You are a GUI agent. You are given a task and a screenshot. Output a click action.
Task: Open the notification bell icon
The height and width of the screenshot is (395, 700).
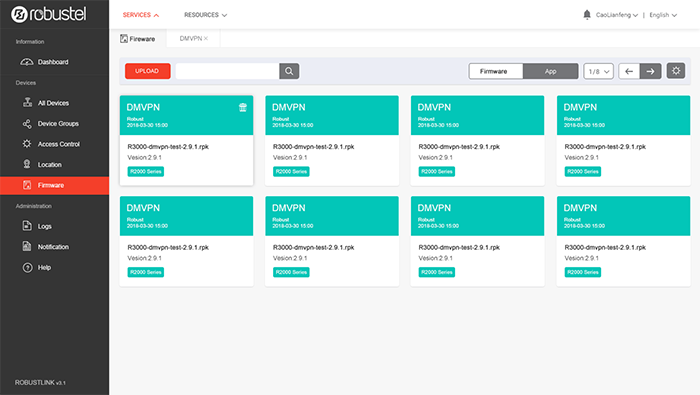click(x=587, y=15)
